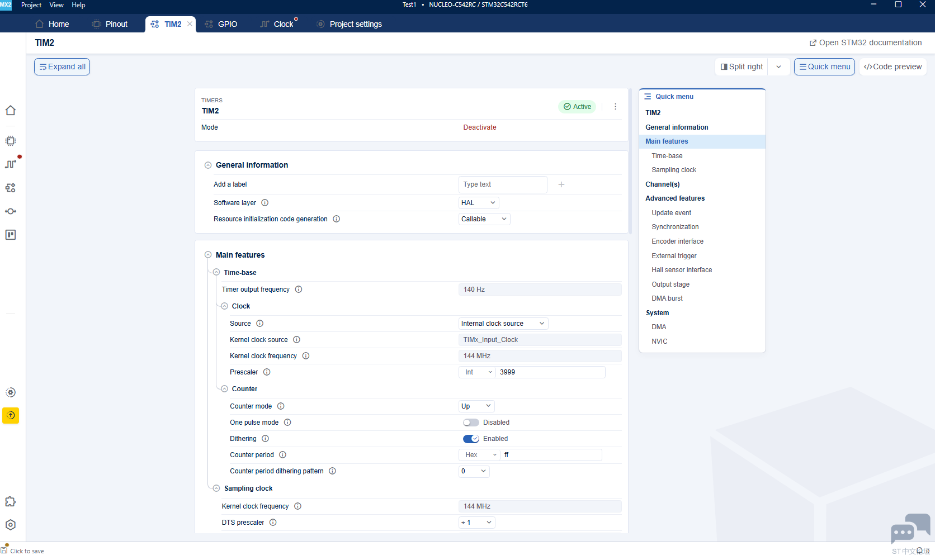Jump to Output stage in Quick menu

coord(670,284)
